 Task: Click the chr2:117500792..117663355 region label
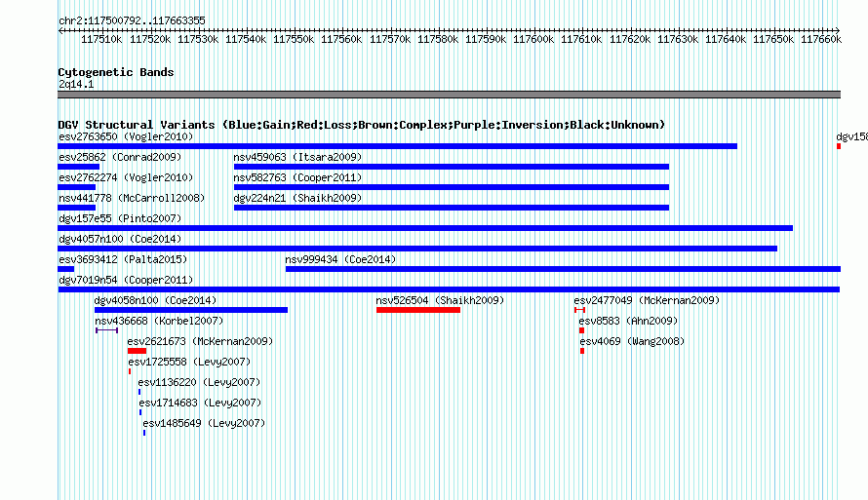pos(132,20)
